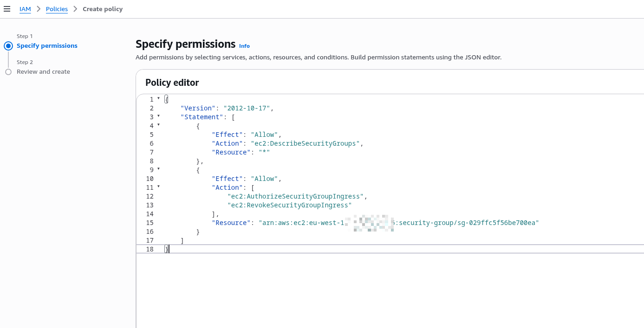Click line number 7 in the editor gutter

coord(151,153)
